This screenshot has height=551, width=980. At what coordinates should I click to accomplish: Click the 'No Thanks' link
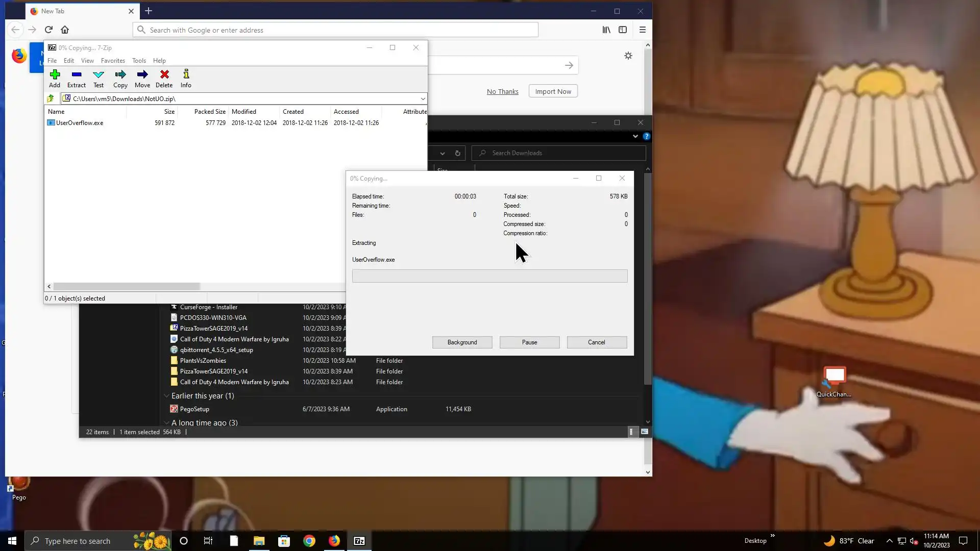click(502, 91)
